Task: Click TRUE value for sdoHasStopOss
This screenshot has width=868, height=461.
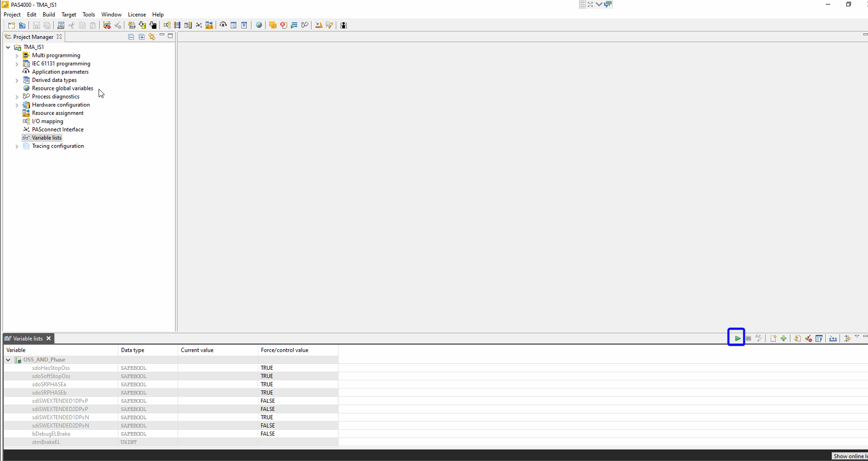Action: tap(267, 368)
